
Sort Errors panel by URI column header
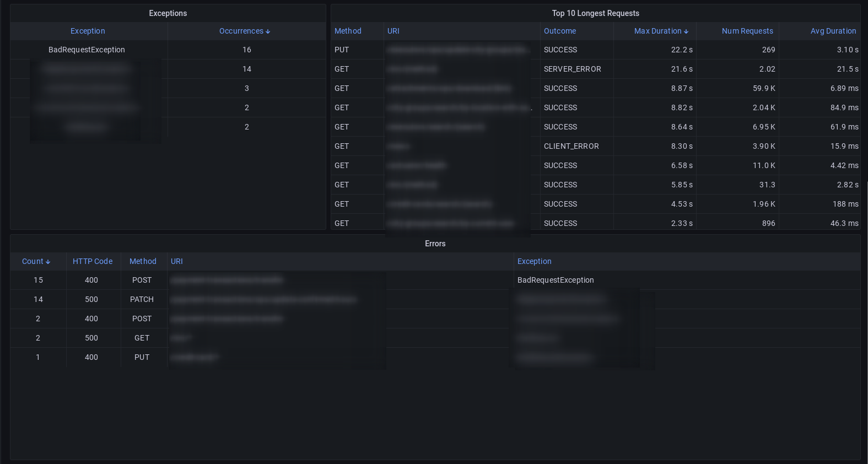pos(177,261)
